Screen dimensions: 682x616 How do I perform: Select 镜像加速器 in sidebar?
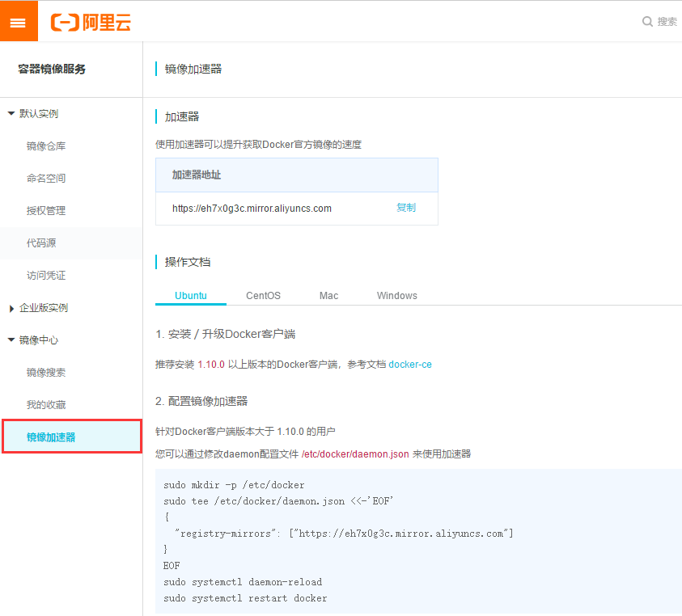(72, 437)
